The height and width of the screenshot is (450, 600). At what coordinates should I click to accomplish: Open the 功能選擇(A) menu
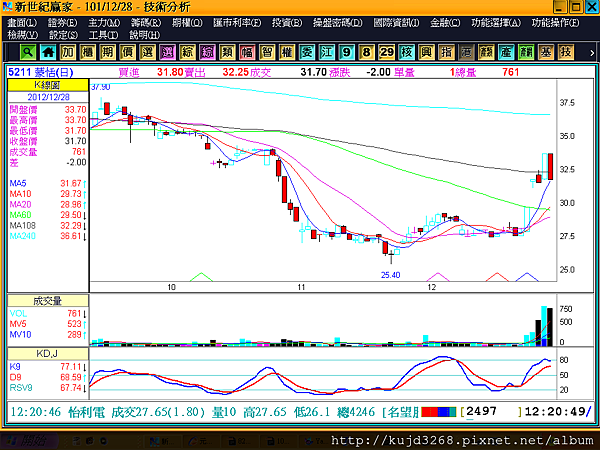(x=496, y=23)
